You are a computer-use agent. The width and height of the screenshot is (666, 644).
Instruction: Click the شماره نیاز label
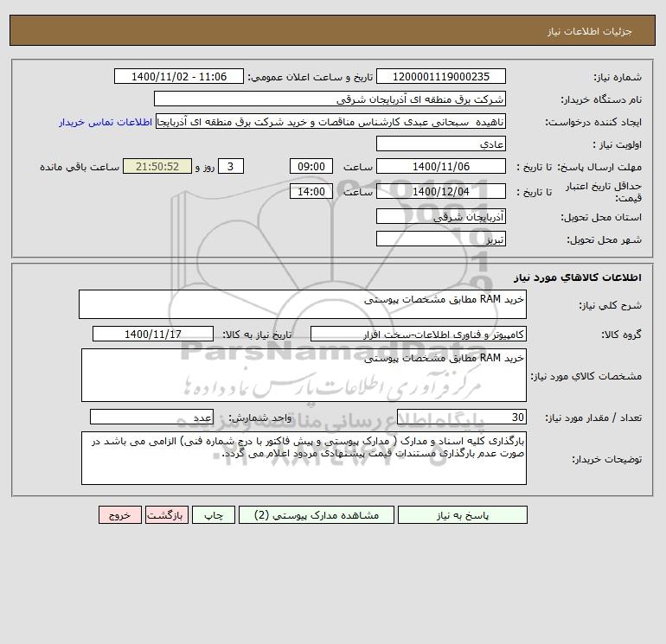click(618, 77)
